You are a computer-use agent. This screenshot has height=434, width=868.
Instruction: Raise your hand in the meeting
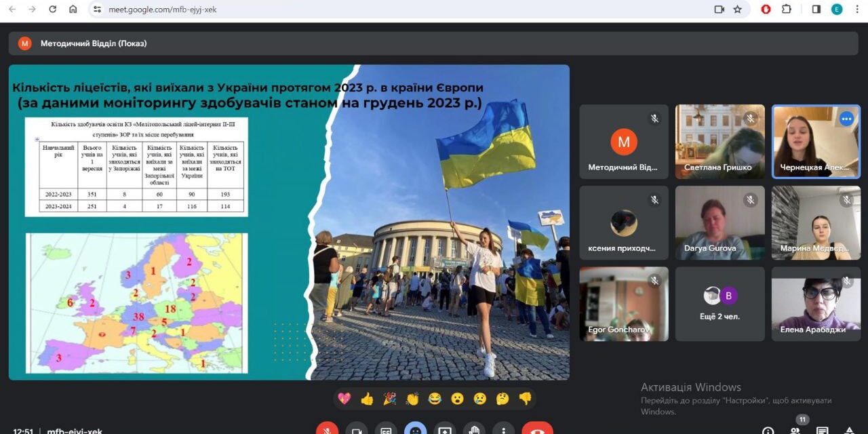click(474, 430)
